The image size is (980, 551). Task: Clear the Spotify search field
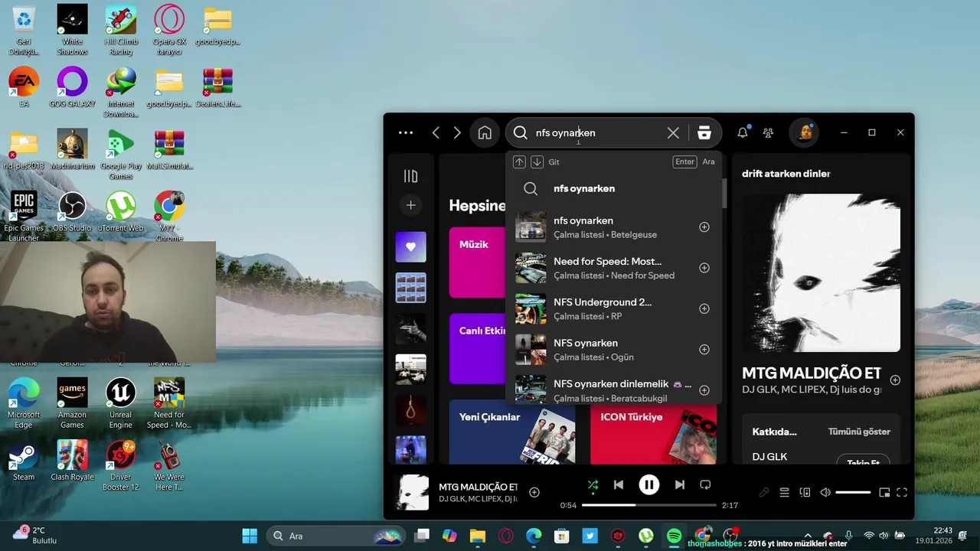click(x=673, y=132)
